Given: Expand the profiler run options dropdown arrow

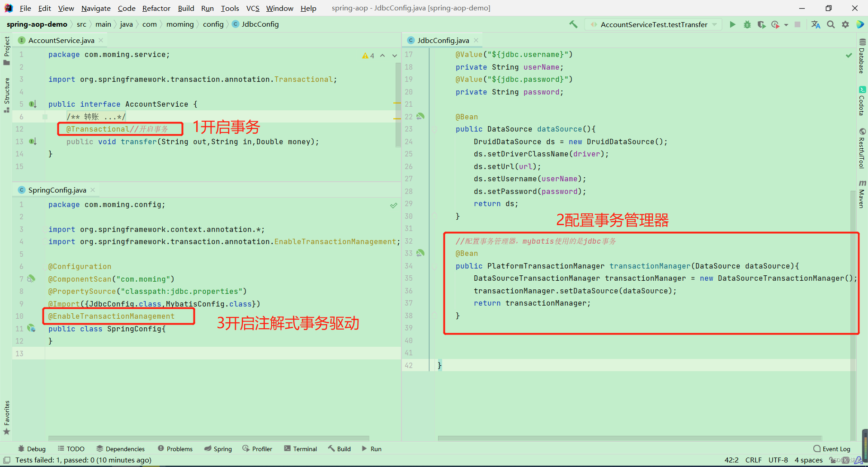Looking at the screenshot, I should pos(786,25).
